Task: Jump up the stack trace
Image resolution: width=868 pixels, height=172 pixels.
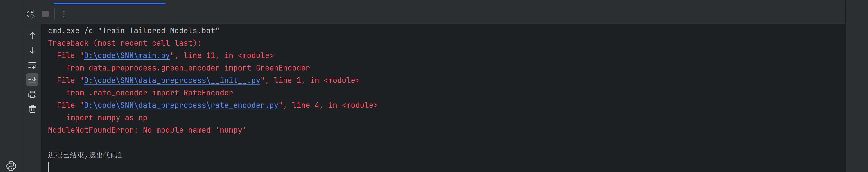Action: (x=32, y=35)
